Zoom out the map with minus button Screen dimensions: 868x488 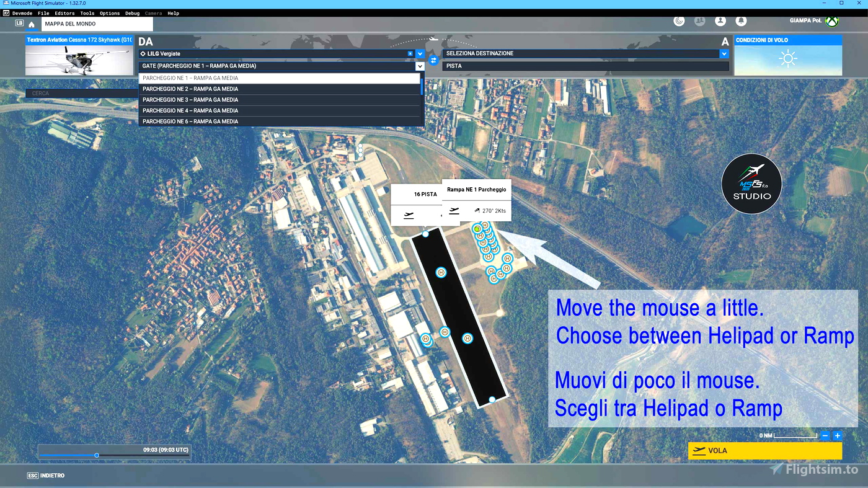coord(825,436)
